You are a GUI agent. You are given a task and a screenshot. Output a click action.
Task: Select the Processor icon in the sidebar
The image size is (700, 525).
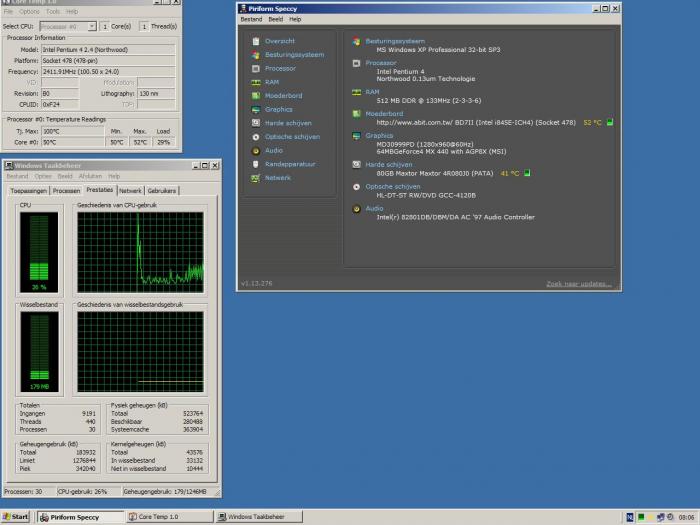(x=256, y=69)
